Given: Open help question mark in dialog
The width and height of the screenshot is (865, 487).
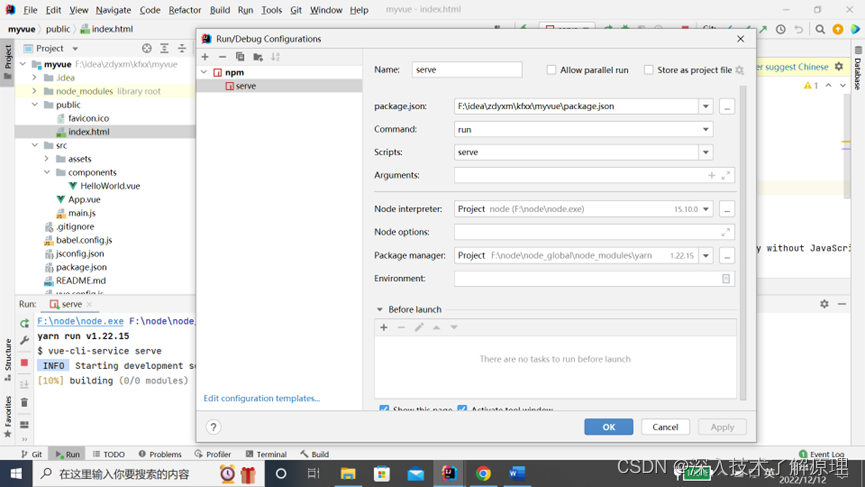Looking at the screenshot, I should click(x=213, y=427).
